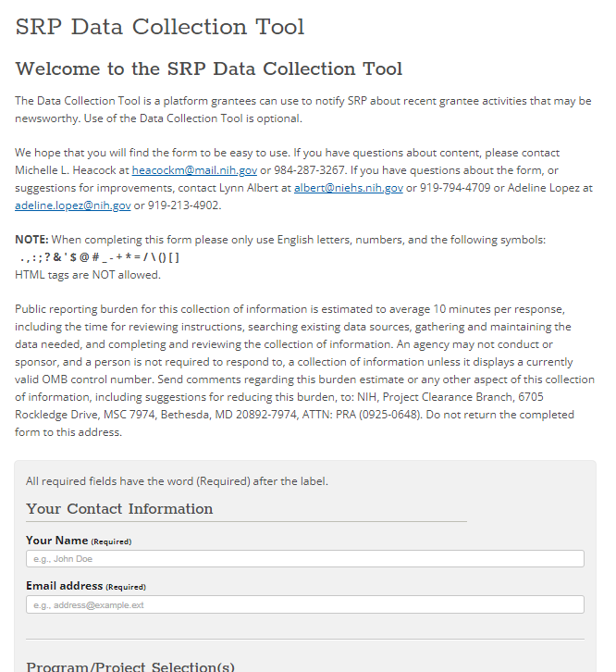The width and height of the screenshot is (616, 672).
Task: Click the "Email address" field label
Action: [64, 586]
